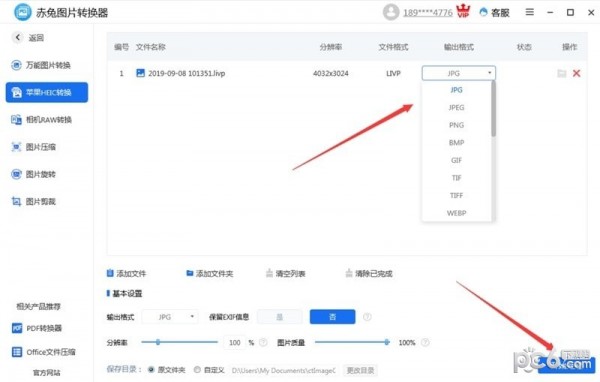Click the 图片质量 slider handle
The image size is (600, 382).
point(386,342)
